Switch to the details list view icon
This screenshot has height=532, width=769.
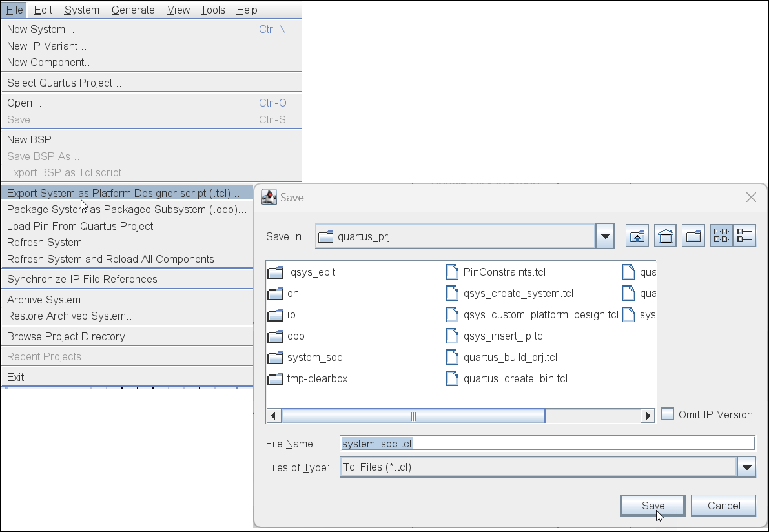[x=744, y=236]
